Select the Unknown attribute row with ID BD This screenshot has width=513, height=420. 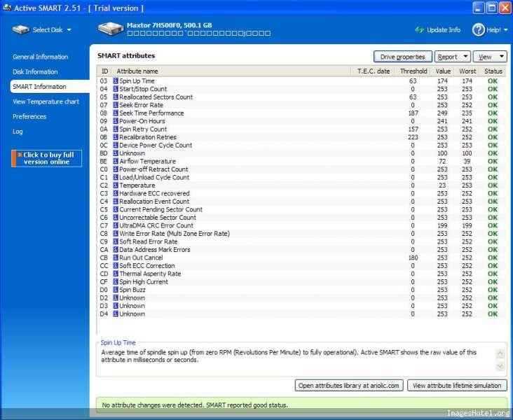click(301, 153)
